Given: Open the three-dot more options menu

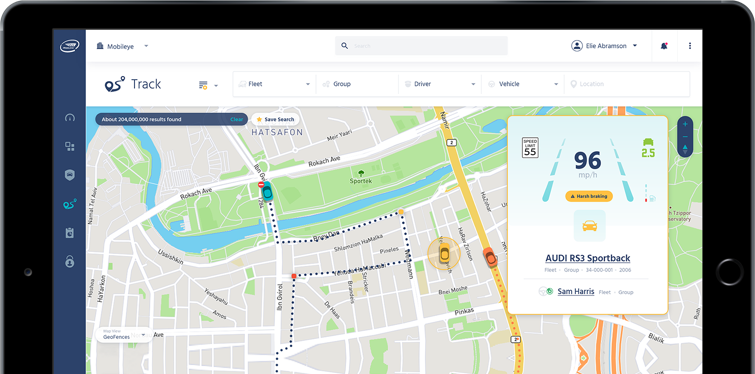Looking at the screenshot, I should (690, 46).
